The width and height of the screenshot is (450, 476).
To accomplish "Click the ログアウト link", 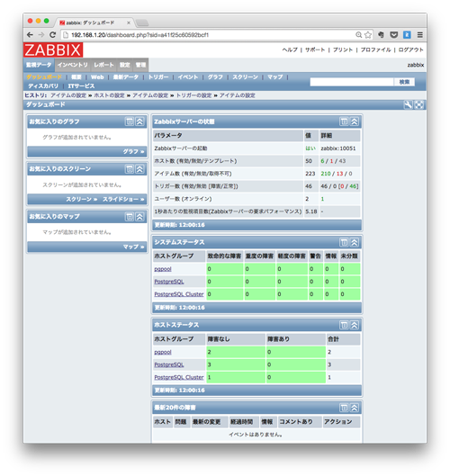I will [410, 49].
